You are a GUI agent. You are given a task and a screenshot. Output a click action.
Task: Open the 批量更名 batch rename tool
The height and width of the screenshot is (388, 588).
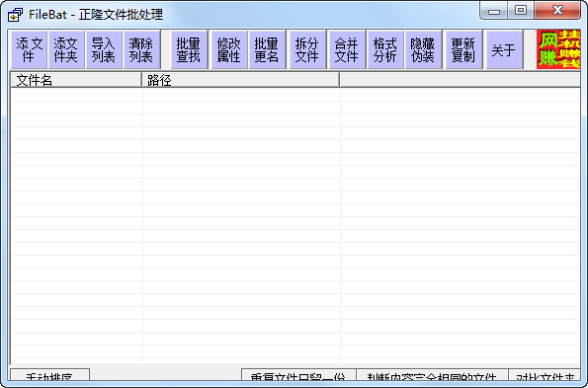pyautogui.click(x=267, y=49)
